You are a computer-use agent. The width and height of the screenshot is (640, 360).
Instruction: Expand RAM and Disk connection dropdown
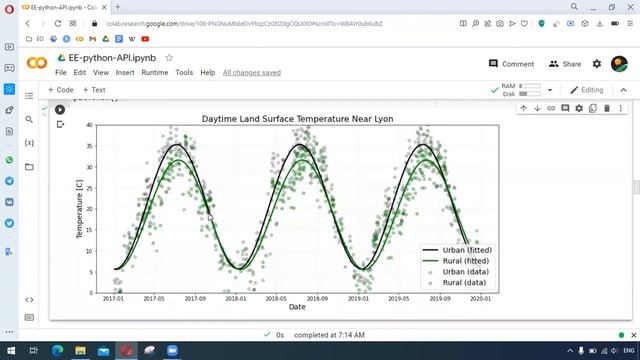coord(550,90)
